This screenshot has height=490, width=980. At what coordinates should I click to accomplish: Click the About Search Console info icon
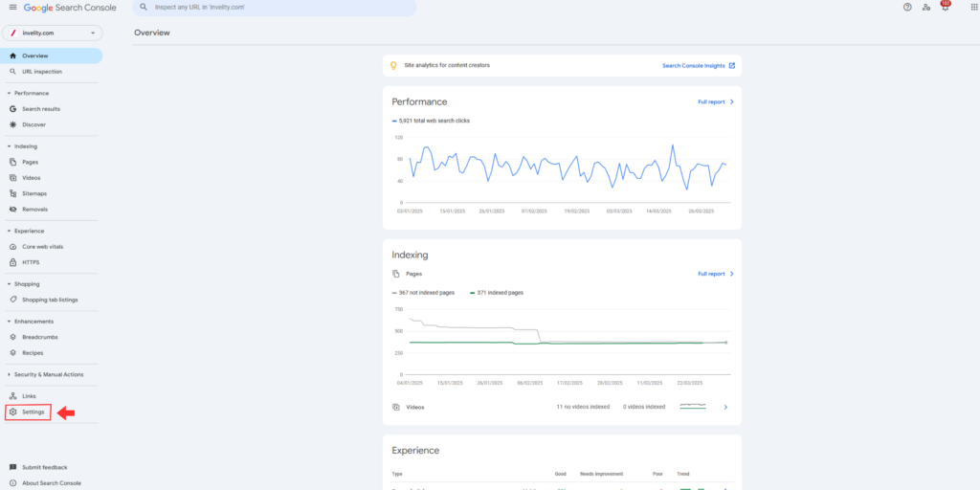click(x=13, y=483)
